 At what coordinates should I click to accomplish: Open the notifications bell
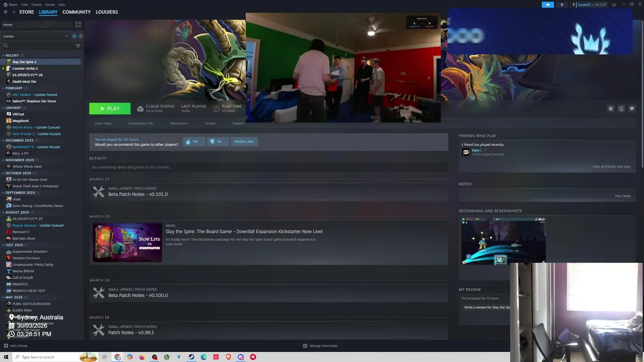[x=562, y=5]
